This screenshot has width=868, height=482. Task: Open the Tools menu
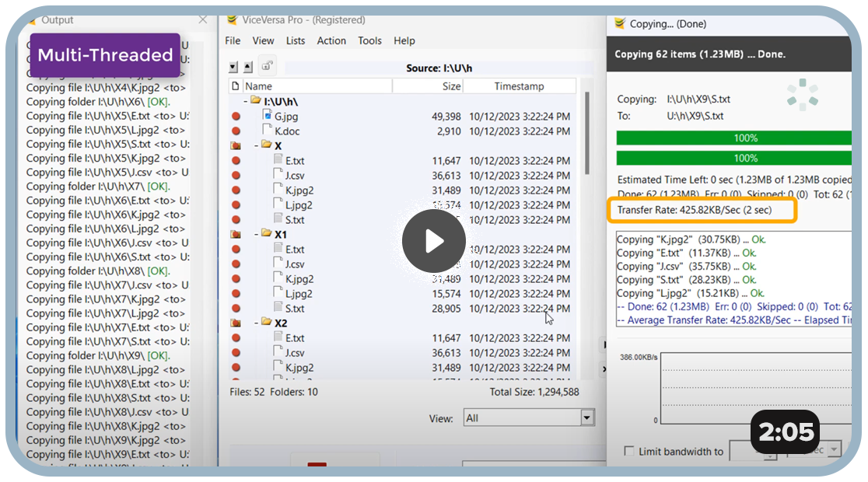[x=369, y=40]
